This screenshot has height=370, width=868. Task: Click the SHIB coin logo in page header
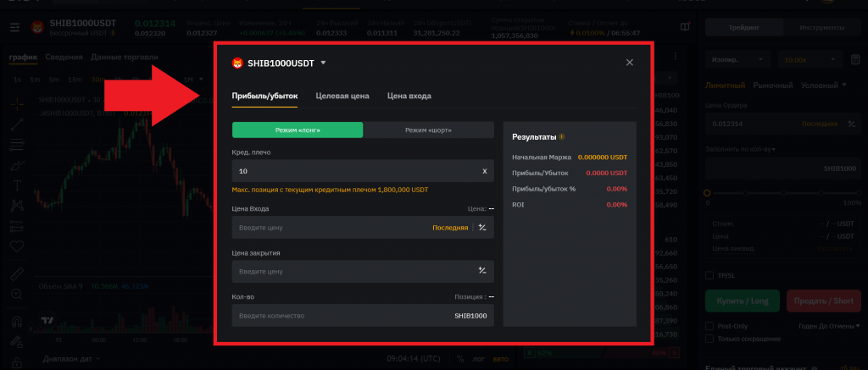pyautogui.click(x=37, y=27)
